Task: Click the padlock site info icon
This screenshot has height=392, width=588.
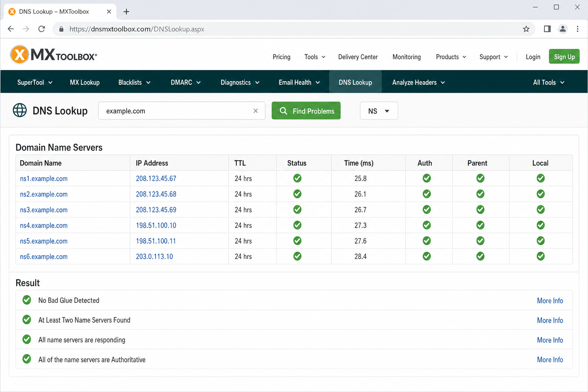Action: (x=61, y=29)
